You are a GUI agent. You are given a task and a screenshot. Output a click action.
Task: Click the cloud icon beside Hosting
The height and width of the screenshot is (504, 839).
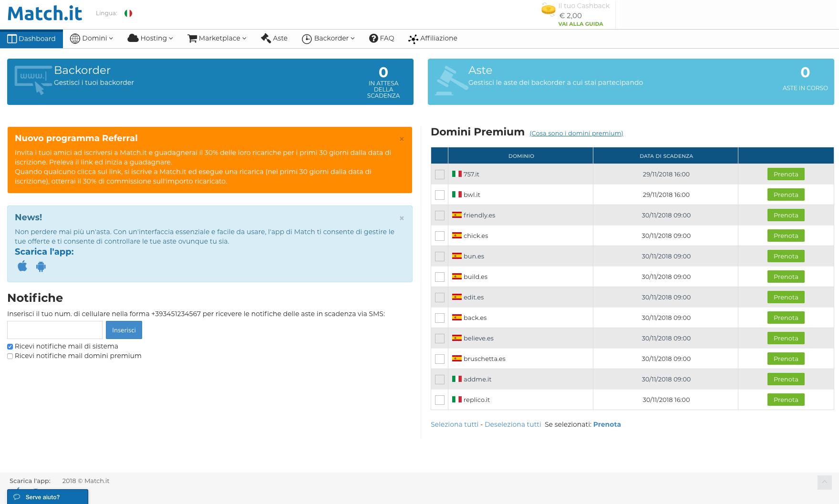133,38
